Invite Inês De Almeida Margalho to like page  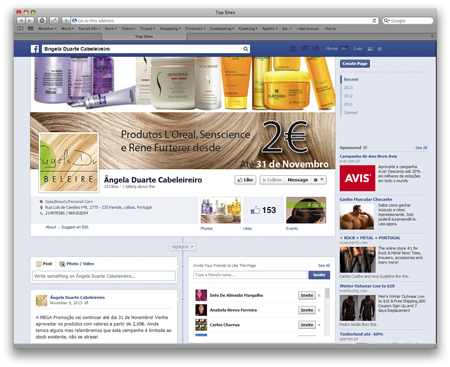pyautogui.click(x=307, y=296)
